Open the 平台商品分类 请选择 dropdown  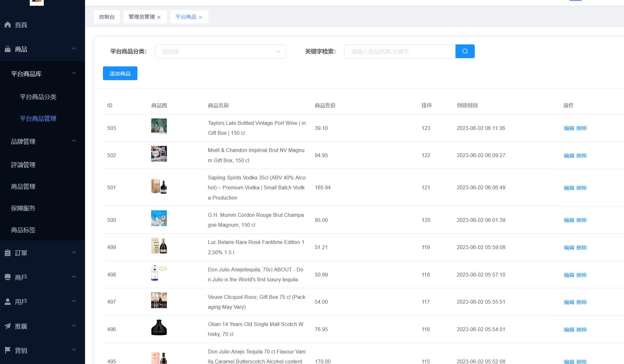[x=221, y=51]
